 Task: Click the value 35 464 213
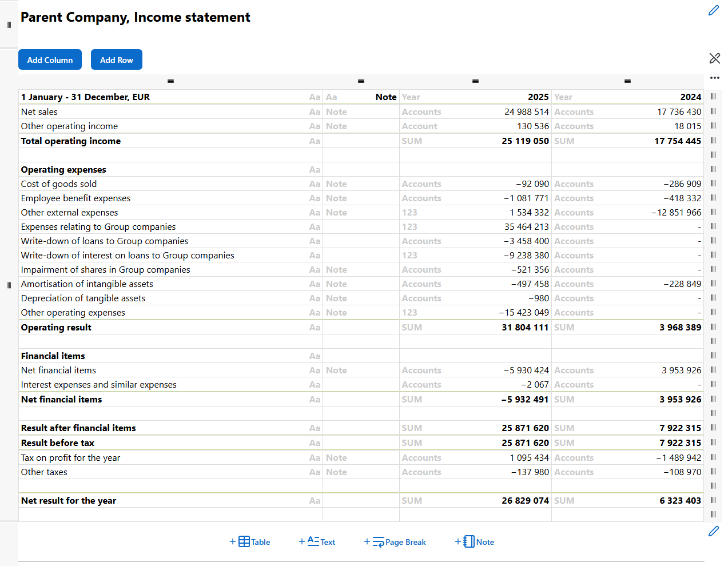(527, 227)
